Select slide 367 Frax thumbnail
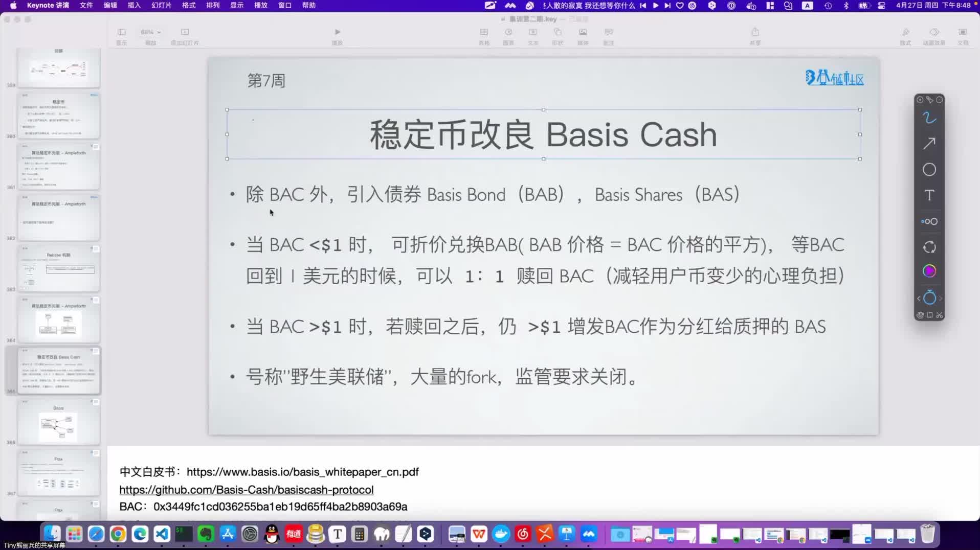980x550 pixels. (59, 473)
